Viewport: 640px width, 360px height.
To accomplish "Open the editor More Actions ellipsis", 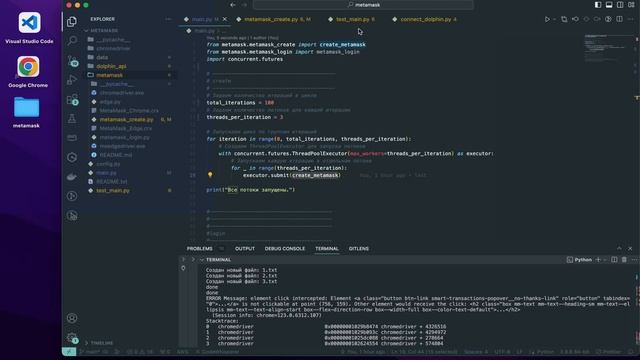I will coord(631,19).
